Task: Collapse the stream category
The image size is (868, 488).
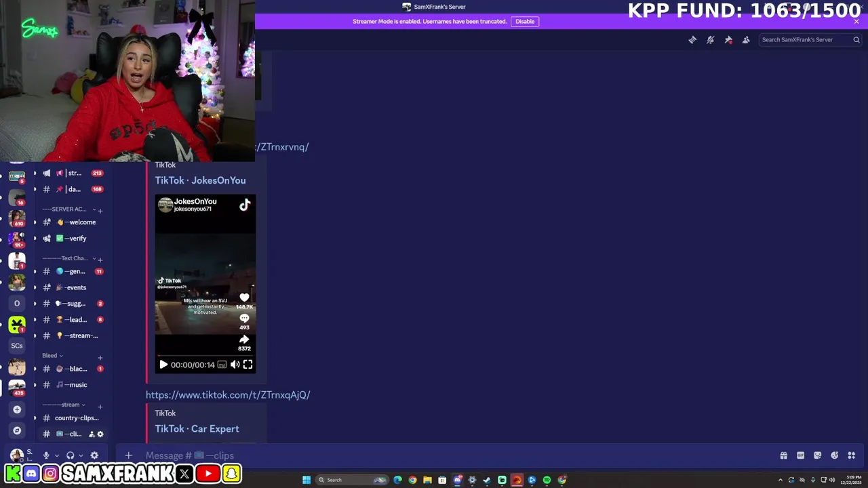Action: coord(64,405)
